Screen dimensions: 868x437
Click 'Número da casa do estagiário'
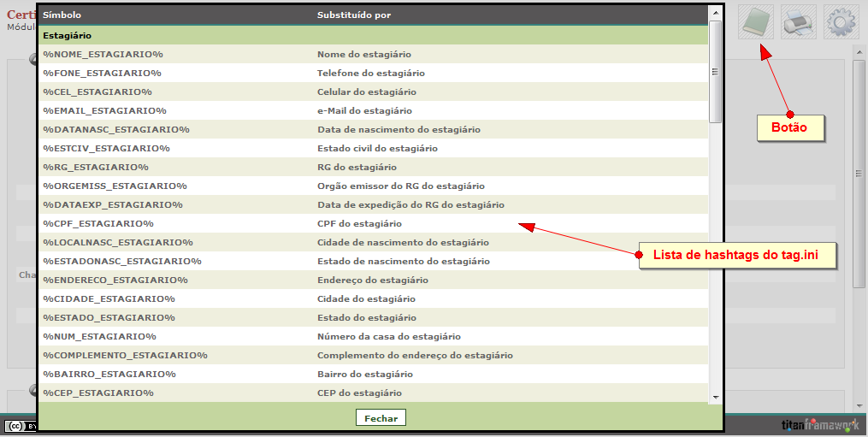(x=389, y=337)
